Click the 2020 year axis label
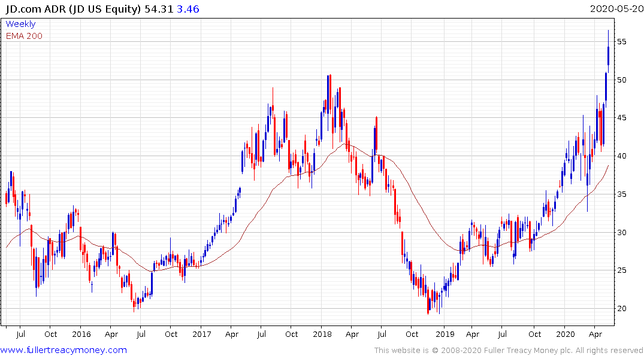Viewport: 644px width, 359px height. pos(566,334)
